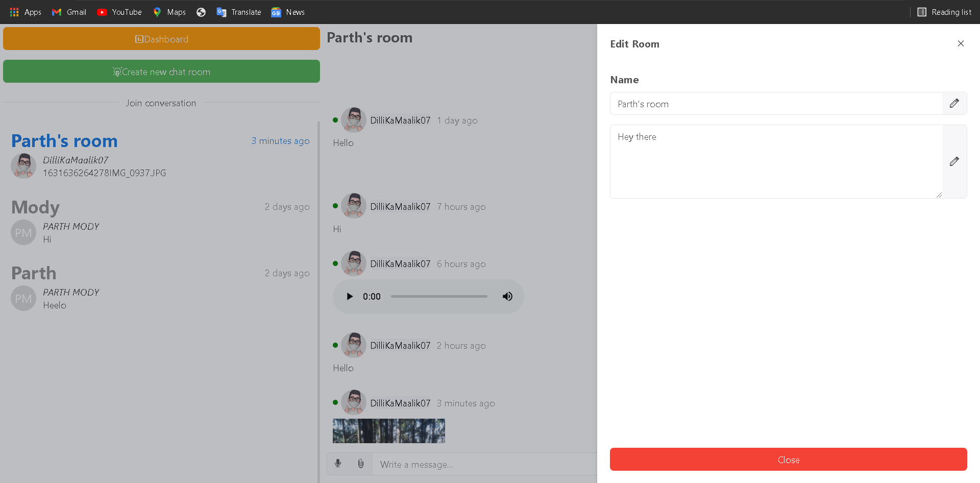
Task: Open the Mody conversation
Action: coord(160,222)
